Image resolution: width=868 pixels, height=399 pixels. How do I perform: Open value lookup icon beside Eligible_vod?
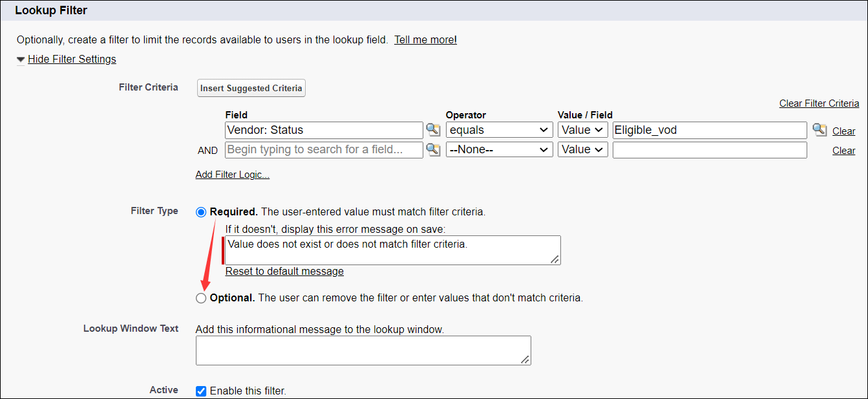tap(819, 130)
